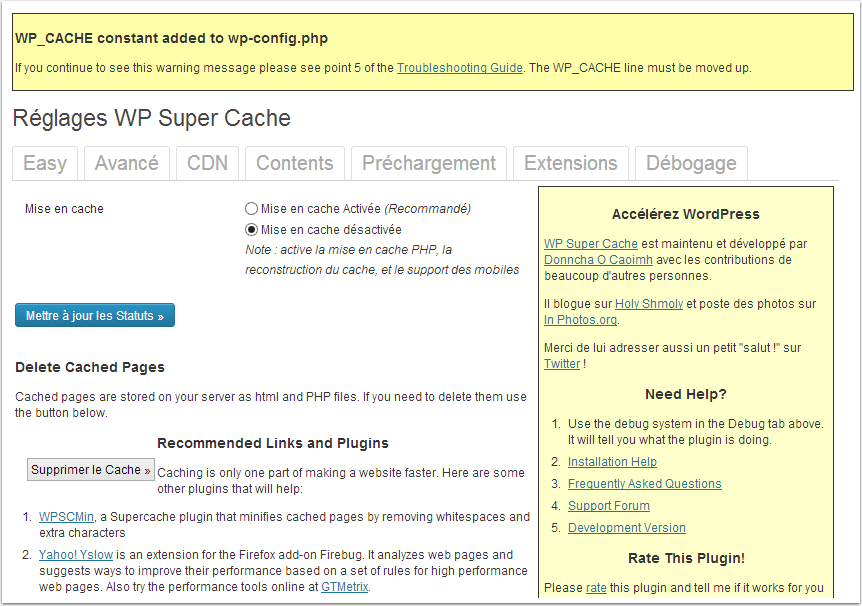Click the 'Use the debug system' help item
862x606 pixels.
695,432
